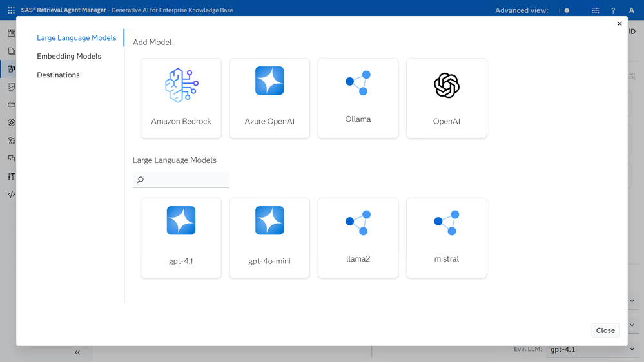
Task: Open the help question mark menu
Action: [613, 10]
